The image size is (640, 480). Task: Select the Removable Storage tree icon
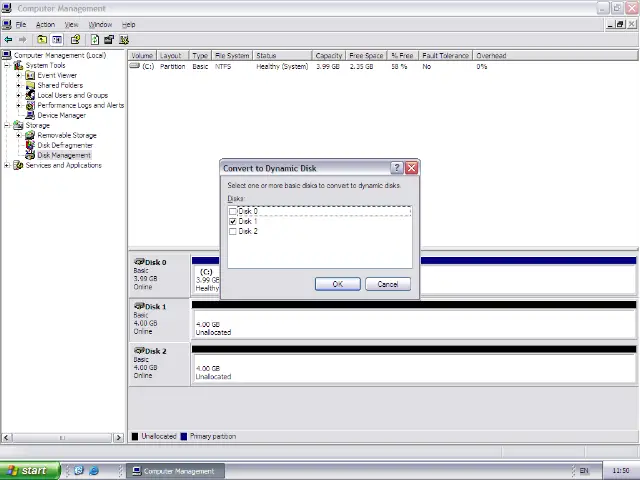tap(30, 135)
